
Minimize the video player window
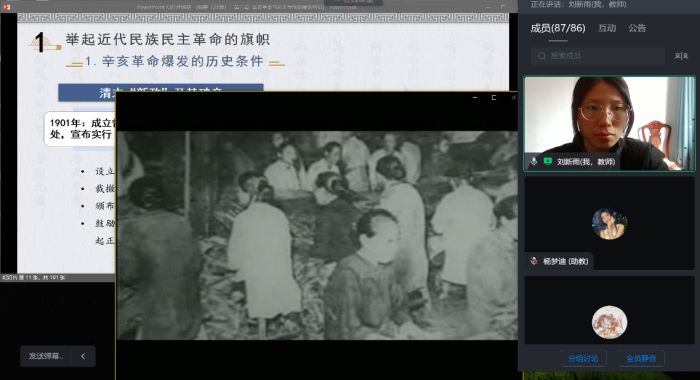click(475, 97)
